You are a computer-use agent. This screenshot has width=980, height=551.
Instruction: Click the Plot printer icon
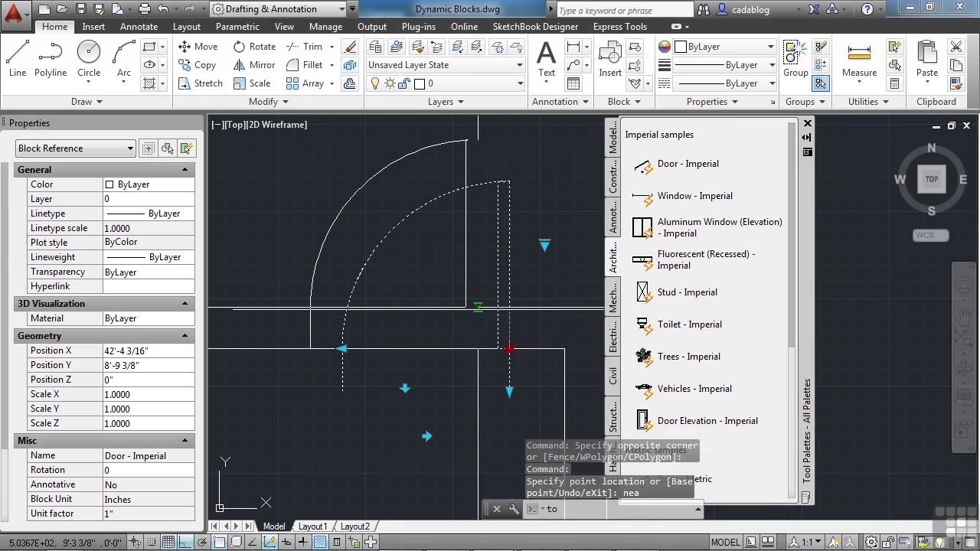click(145, 9)
